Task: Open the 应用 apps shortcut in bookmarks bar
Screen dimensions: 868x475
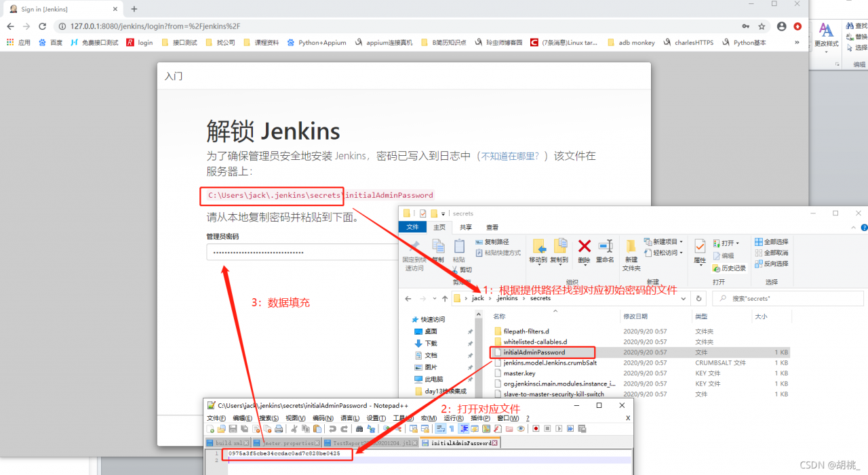Action: 18,42
